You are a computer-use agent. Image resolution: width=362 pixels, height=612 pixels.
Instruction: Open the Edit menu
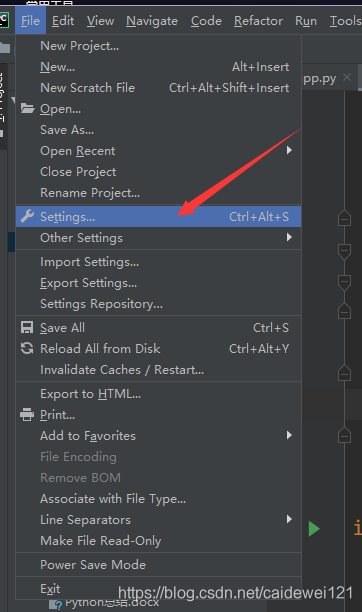63,21
